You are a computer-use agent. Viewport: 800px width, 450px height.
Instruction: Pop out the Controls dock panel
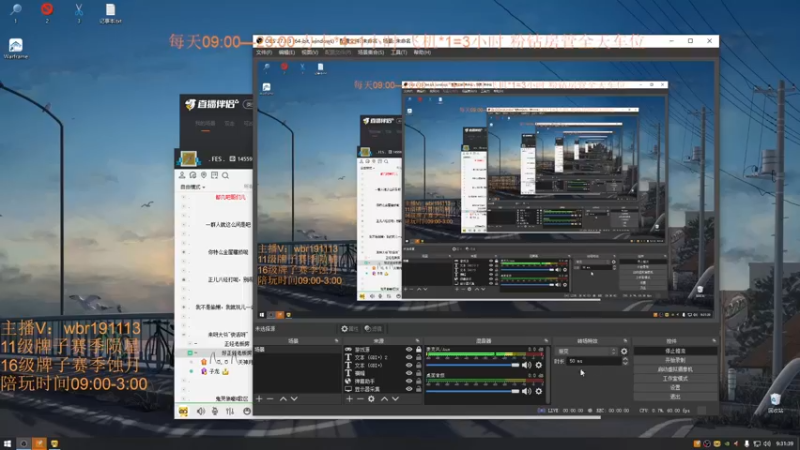[714, 341]
